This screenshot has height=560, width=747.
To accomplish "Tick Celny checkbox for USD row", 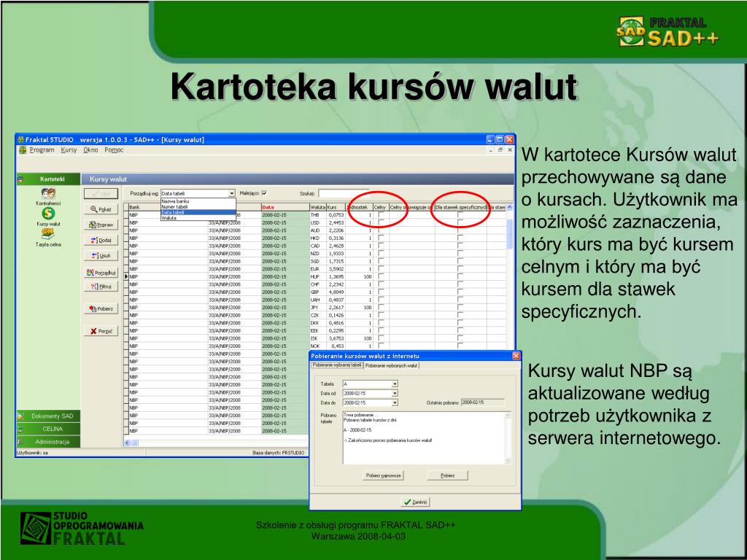I will coord(381,223).
